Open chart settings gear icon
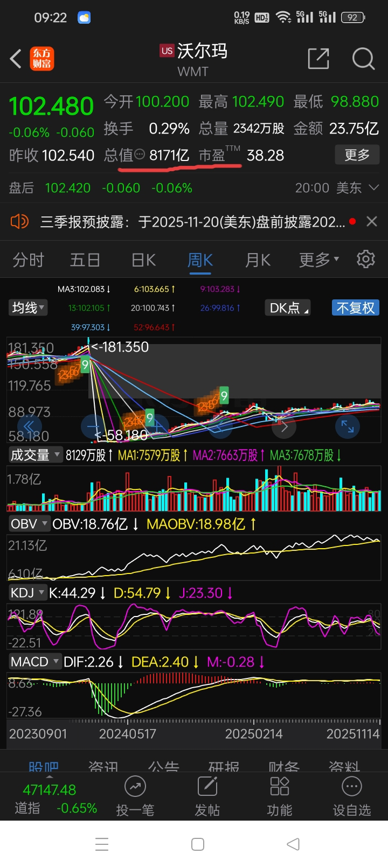Screen dimensions: 388x868 coord(366,259)
